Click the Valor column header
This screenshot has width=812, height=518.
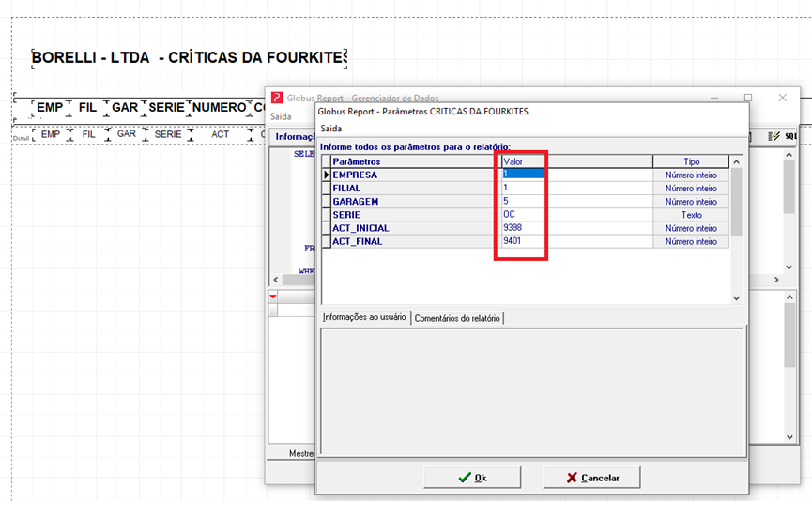[577, 161]
